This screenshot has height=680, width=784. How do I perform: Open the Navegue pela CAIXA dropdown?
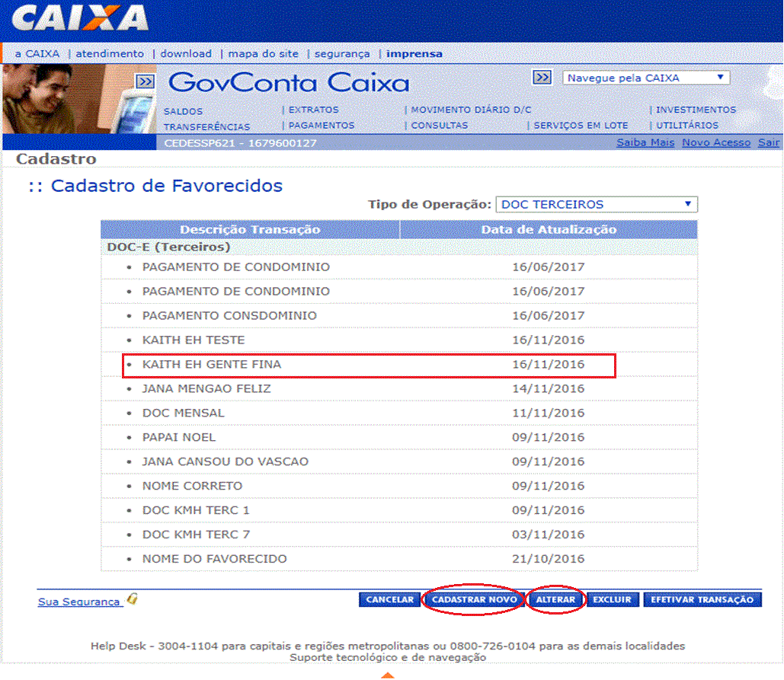tap(646, 78)
